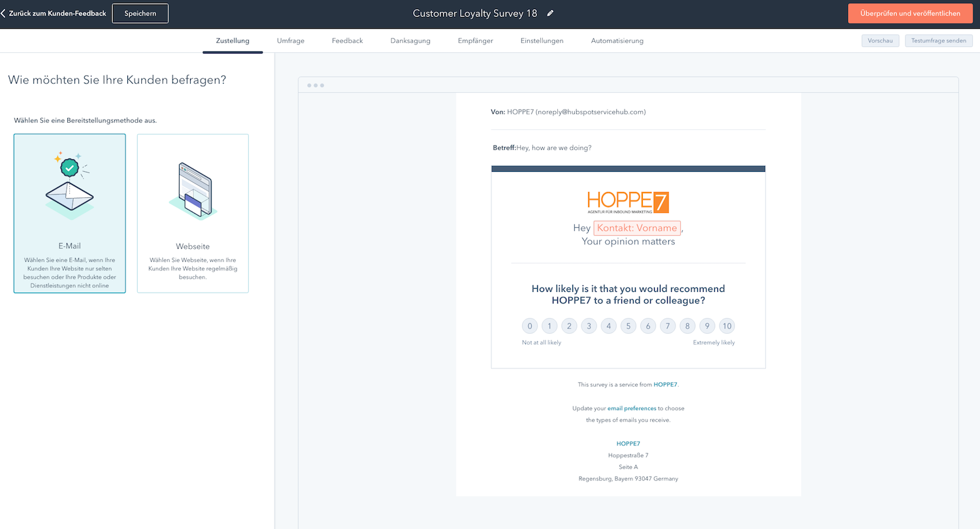Open the Einstellungen tab
The width and height of the screenshot is (980, 529).
542,40
